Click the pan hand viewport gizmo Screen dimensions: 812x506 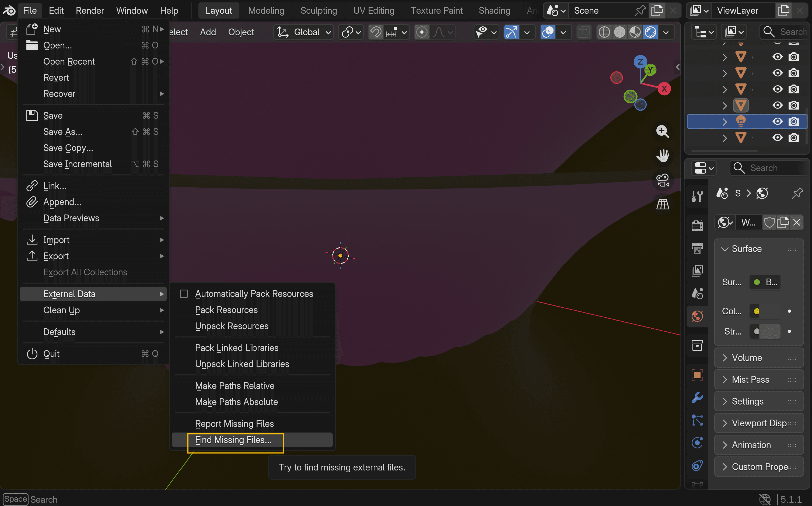(662, 156)
